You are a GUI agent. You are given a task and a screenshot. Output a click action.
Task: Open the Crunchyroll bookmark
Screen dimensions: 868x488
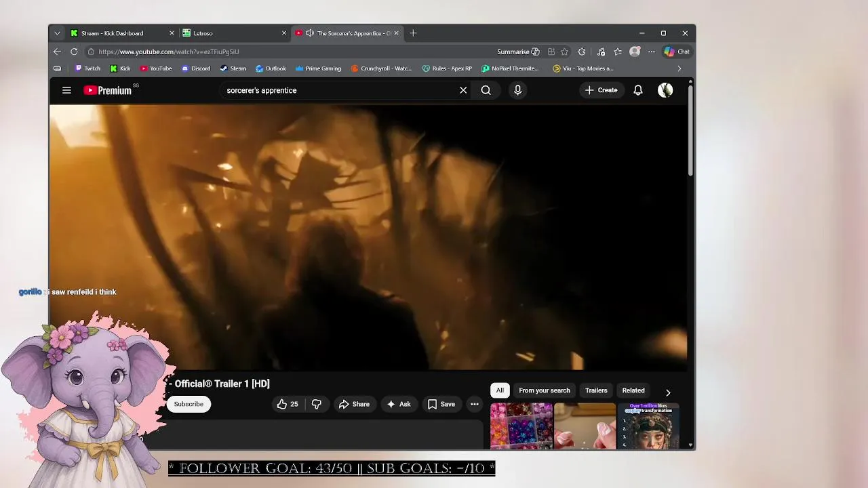381,68
